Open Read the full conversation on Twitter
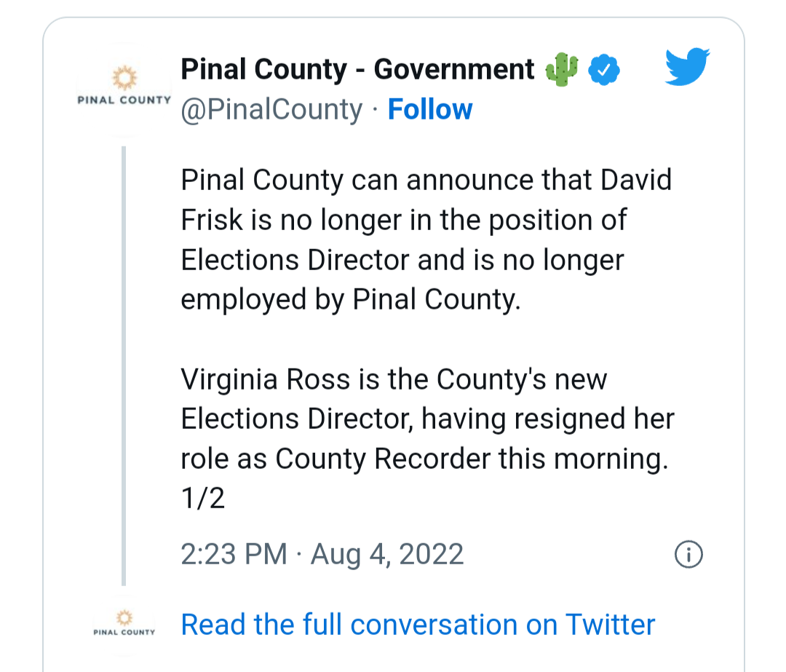The width and height of the screenshot is (786, 672). (x=418, y=625)
